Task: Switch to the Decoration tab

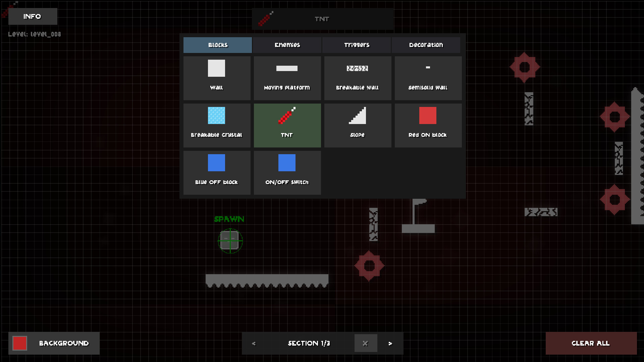Action: click(x=426, y=45)
